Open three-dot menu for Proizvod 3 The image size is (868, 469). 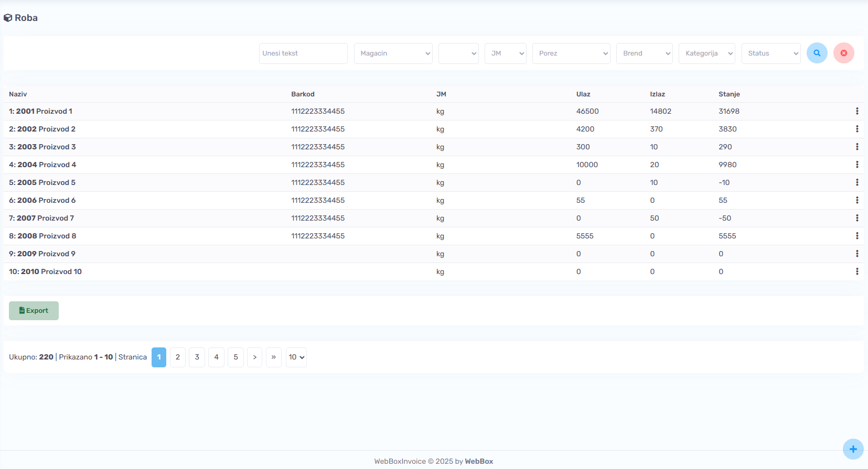click(x=857, y=147)
